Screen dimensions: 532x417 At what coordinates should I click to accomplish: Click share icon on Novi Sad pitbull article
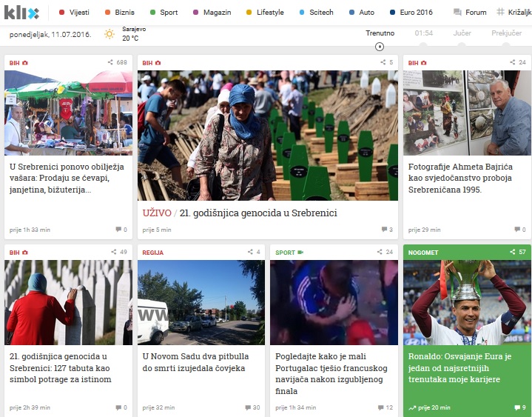(x=250, y=252)
